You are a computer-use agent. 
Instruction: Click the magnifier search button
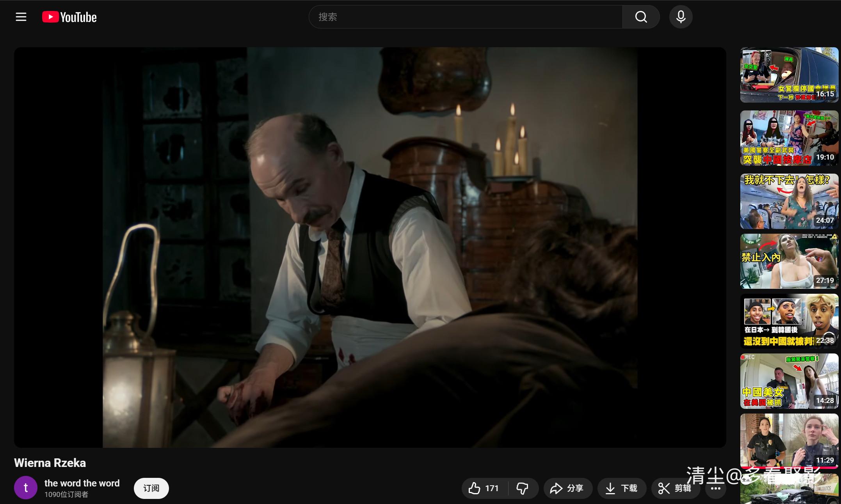(x=641, y=17)
